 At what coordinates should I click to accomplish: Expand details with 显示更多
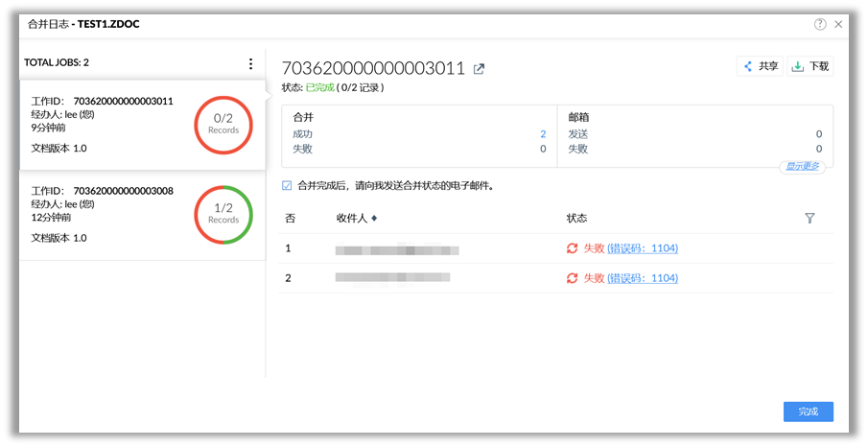(802, 166)
